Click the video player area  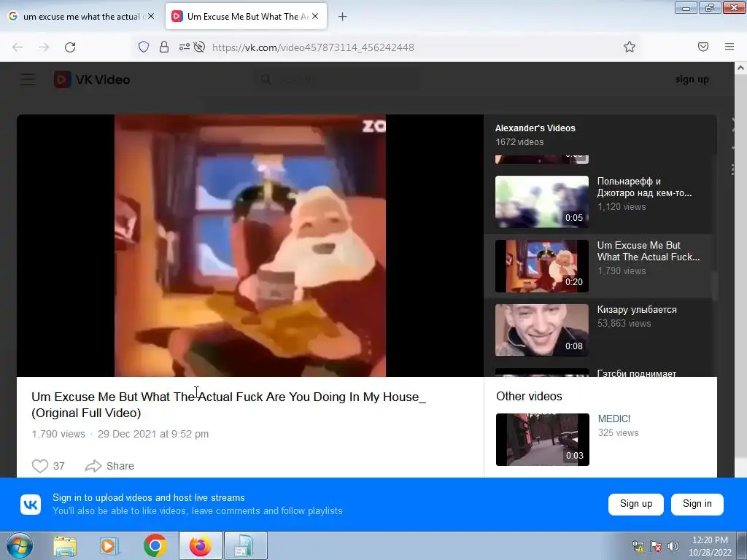pyautogui.click(x=250, y=245)
